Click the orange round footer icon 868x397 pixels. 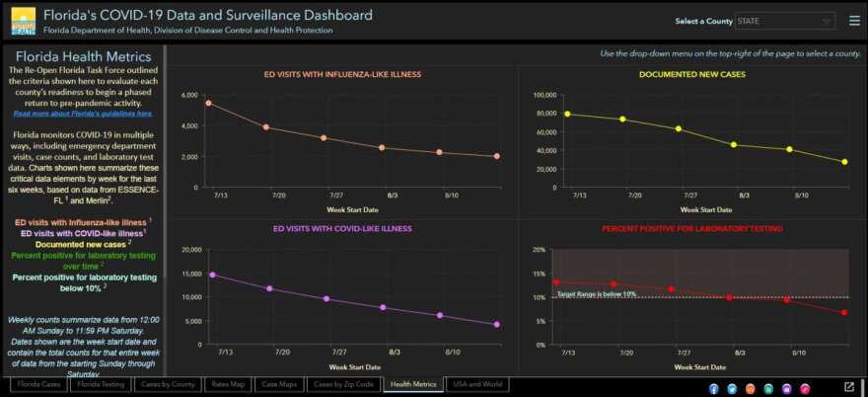(750, 388)
